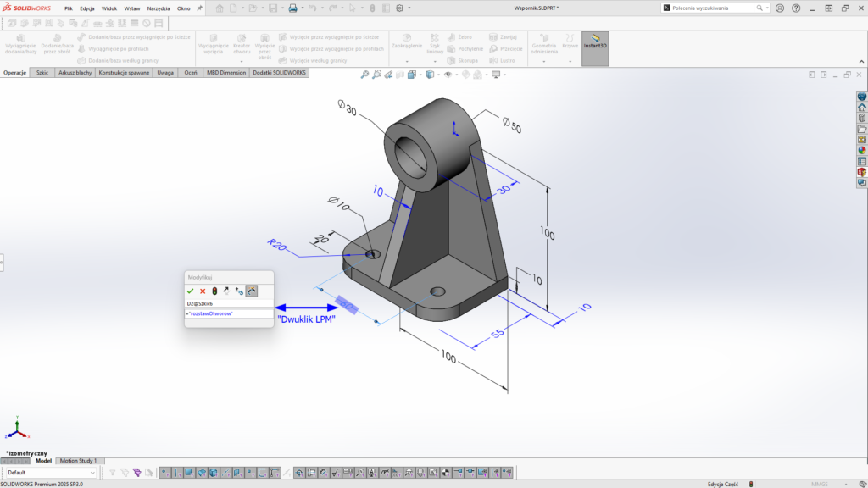This screenshot has width=868, height=488.
Task: Open the increment value settings icon
Action: click(239, 291)
